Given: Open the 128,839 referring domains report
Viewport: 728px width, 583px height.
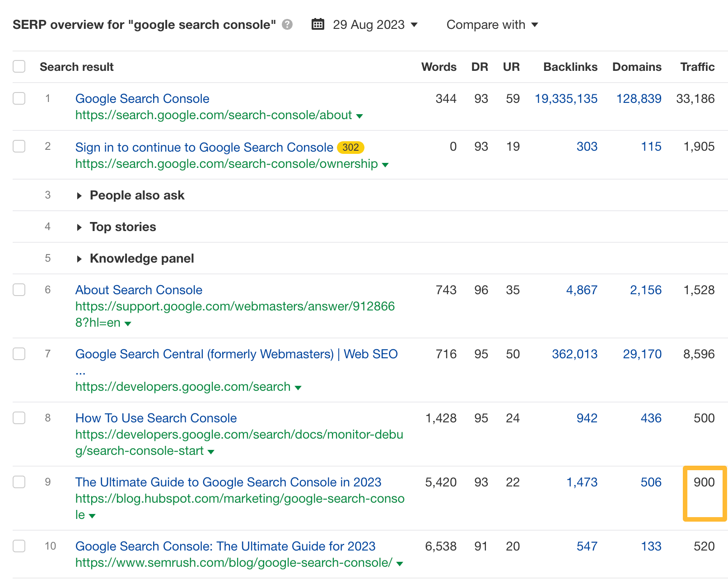Looking at the screenshot, I should [x=639, y=98].
